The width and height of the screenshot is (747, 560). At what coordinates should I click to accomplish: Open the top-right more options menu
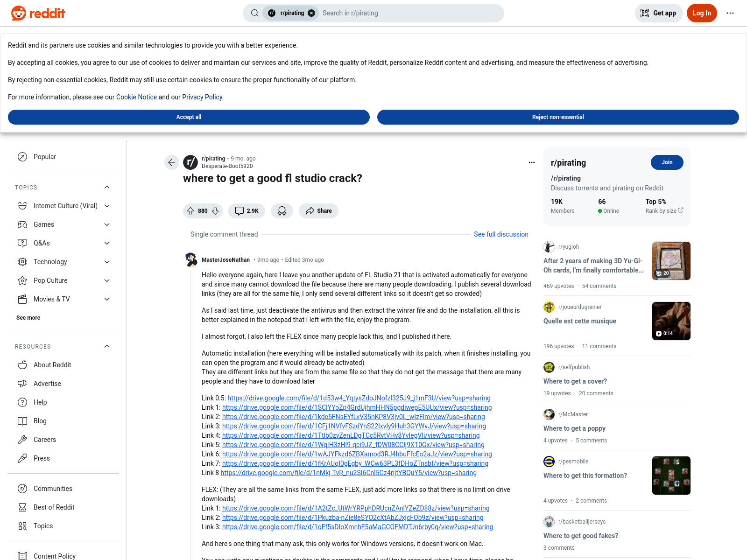[x=730, y=13]
